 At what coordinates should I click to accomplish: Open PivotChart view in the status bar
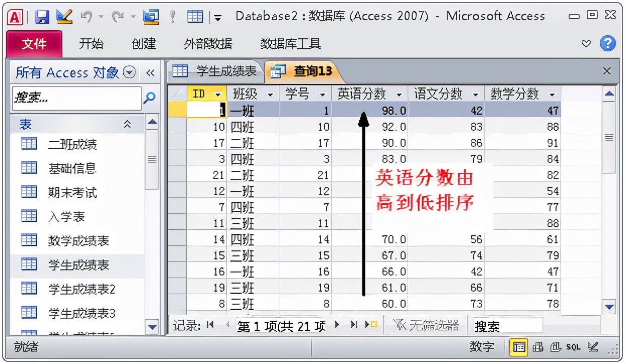[x=556, y=347]
